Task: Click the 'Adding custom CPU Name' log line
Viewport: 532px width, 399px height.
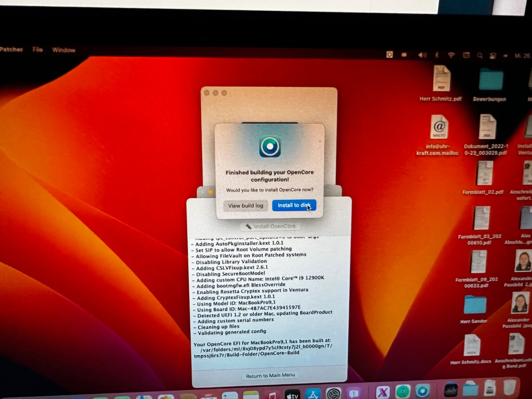Action: [x=258, y=279]
